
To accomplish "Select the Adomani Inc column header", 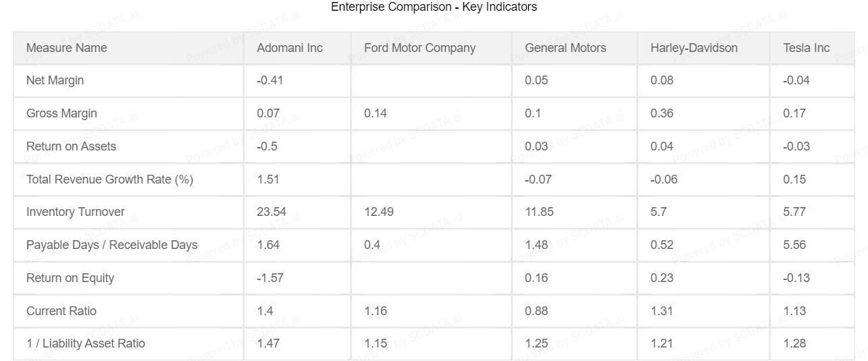I will [x=289, y=48].
